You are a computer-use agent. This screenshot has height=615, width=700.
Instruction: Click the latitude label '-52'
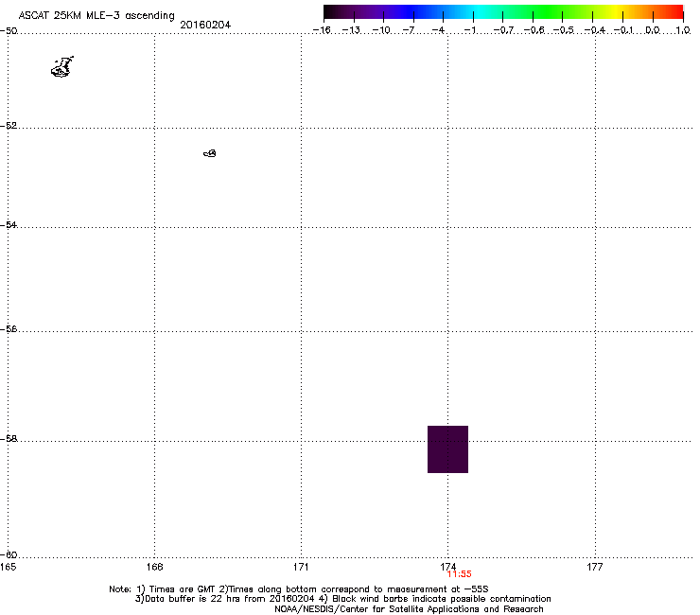(x=9, y=126)
